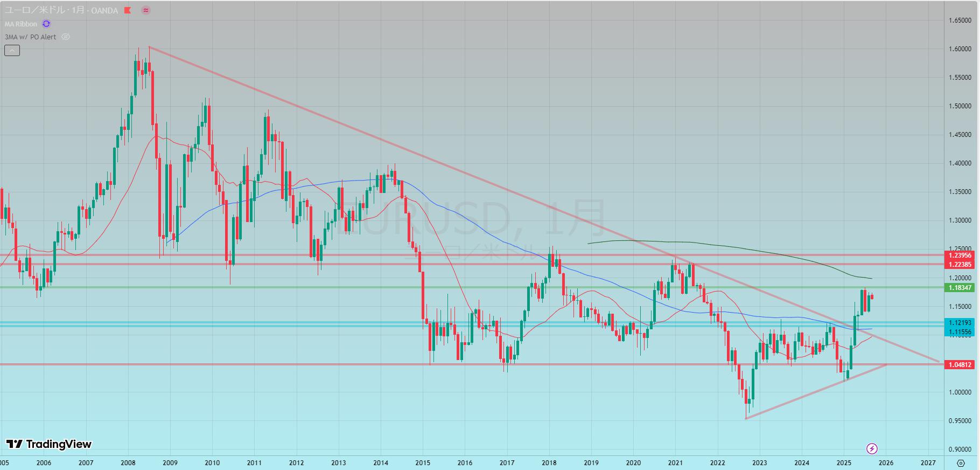
Task: Click the pink approximate-data indicator icon
Action: tap(146, 10)
